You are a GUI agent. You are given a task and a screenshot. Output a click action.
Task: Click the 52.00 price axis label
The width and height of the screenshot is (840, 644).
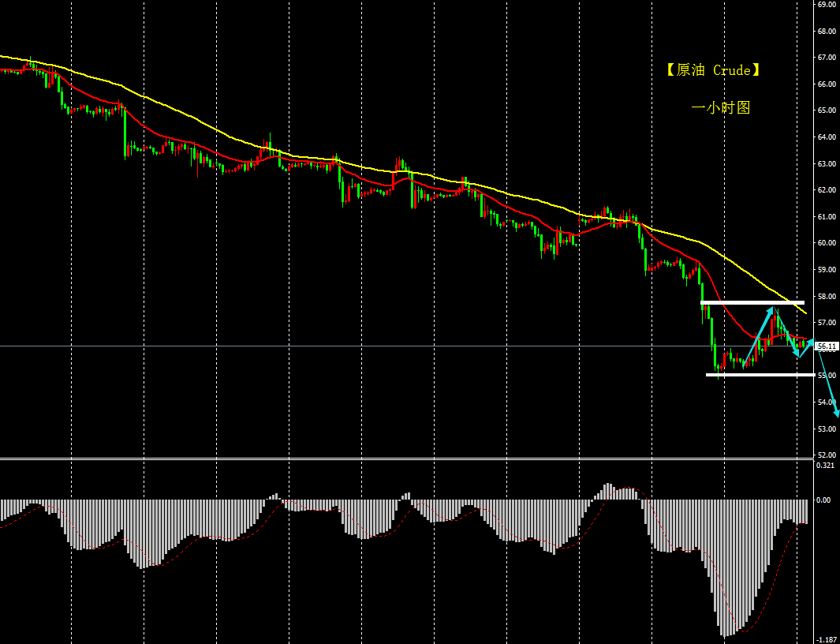pyautogui.click(x=827, y=455)
